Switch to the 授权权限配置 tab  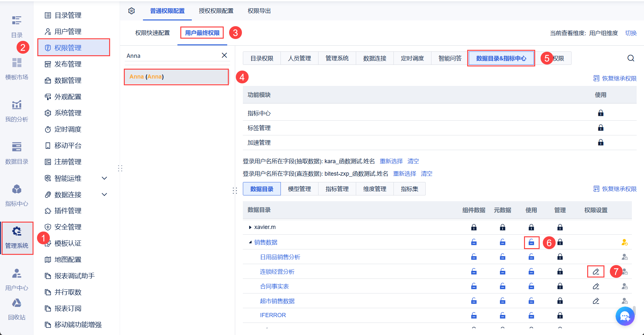(x=216, y=11)
